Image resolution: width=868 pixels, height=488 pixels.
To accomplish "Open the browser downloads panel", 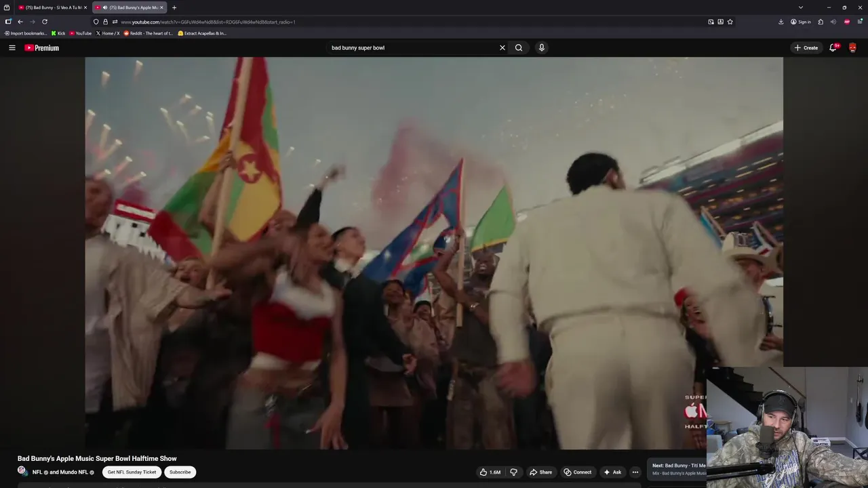I will (x=781, y=22).
